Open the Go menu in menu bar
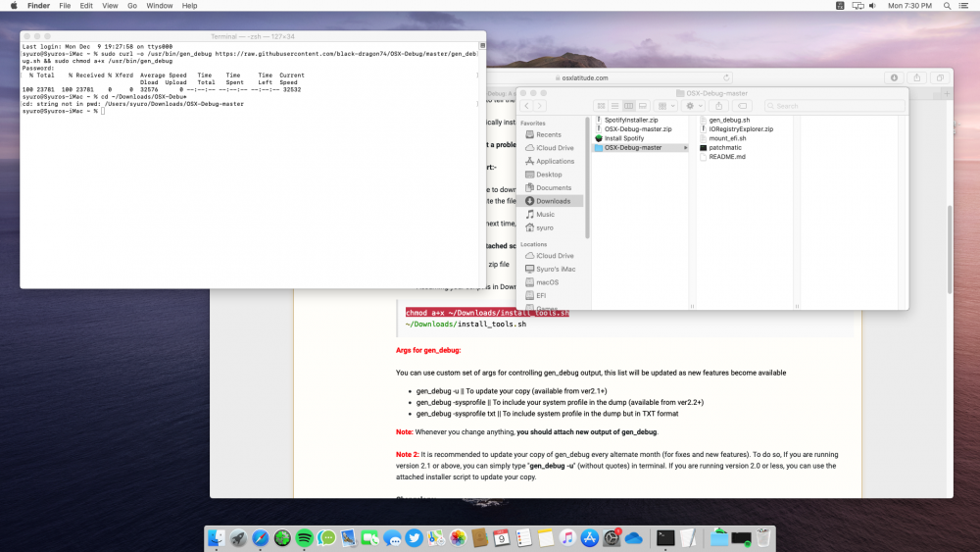The width and height of the screenshot is (980, 552). click(131, 6)
